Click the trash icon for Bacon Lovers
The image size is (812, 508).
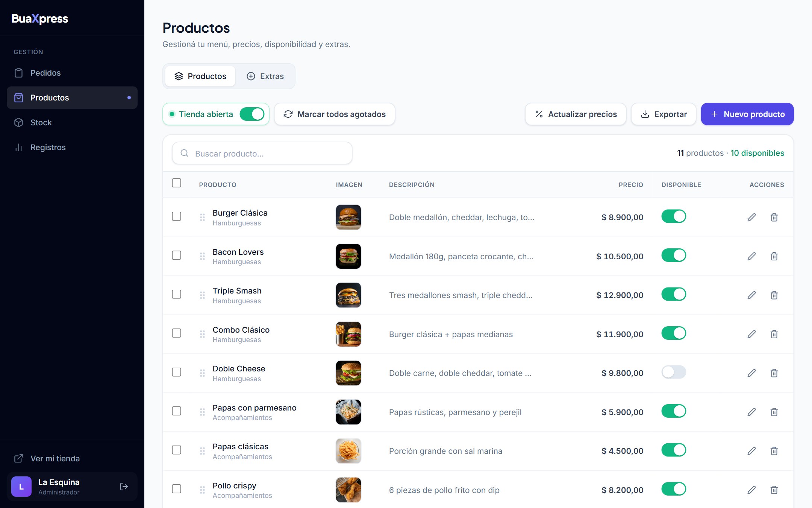click(x=774, y=256)
